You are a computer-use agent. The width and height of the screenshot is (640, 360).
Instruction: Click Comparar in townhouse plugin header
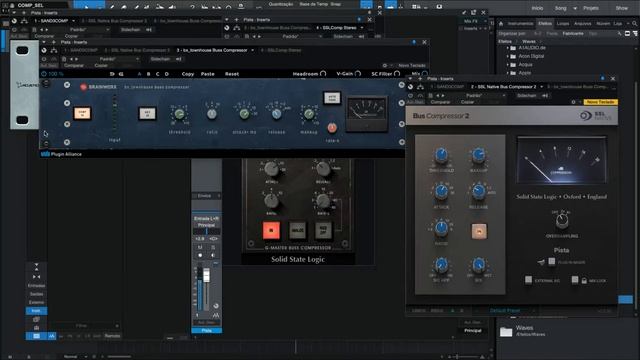(x=74, y=65)
